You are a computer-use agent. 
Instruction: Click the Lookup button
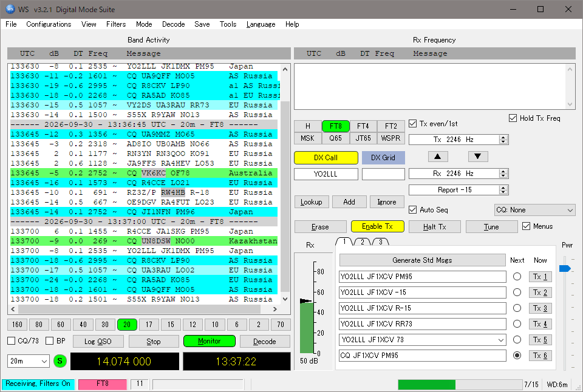[312, 201]
